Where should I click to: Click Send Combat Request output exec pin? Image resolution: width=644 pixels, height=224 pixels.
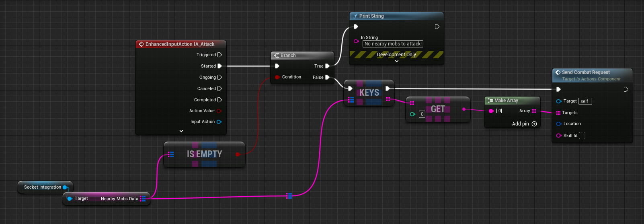tap(626, 89)
